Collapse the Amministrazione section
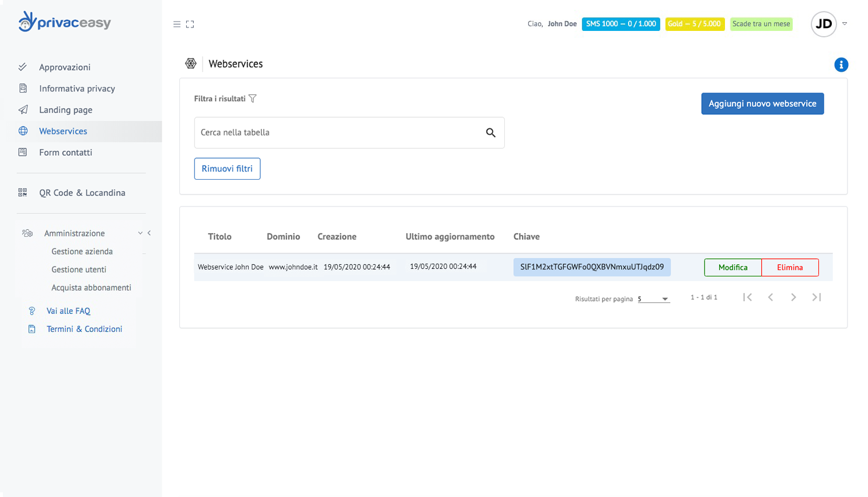The height and width of the screenshot is (497, 868). (x=140, y=233)
